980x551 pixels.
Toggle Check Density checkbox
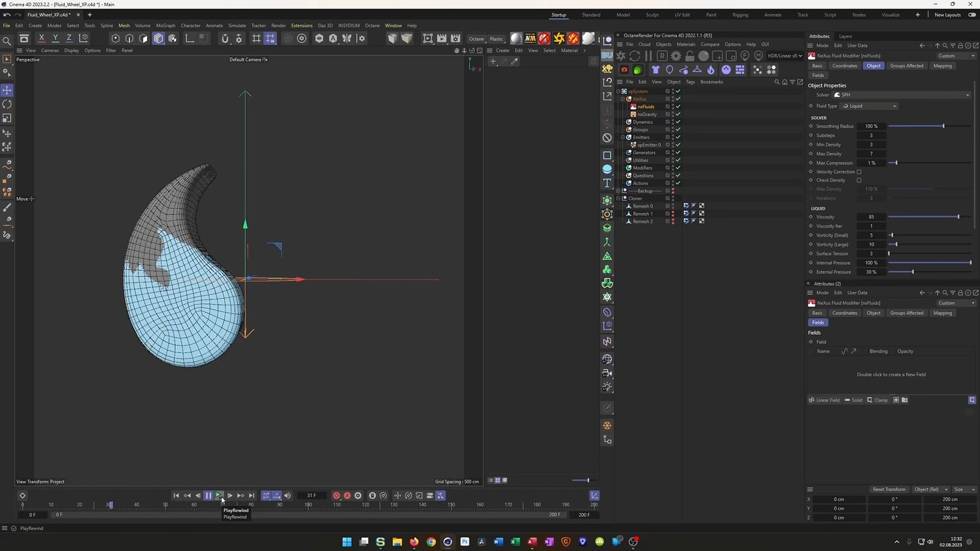[859, 180]
